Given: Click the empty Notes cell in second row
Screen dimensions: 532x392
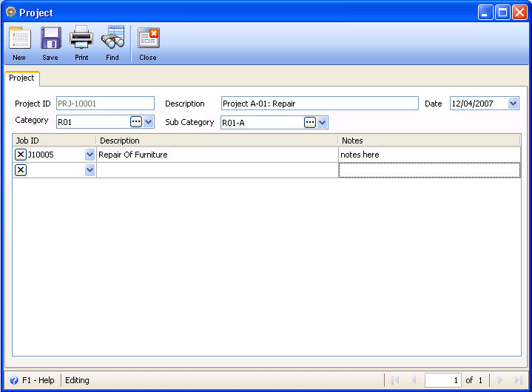Looking at the screenshot, I should point(430,170).
